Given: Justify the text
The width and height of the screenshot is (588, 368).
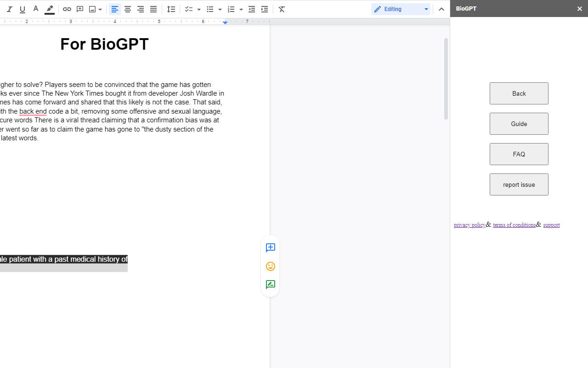Looking at the screenshot, I should (153, 9).
